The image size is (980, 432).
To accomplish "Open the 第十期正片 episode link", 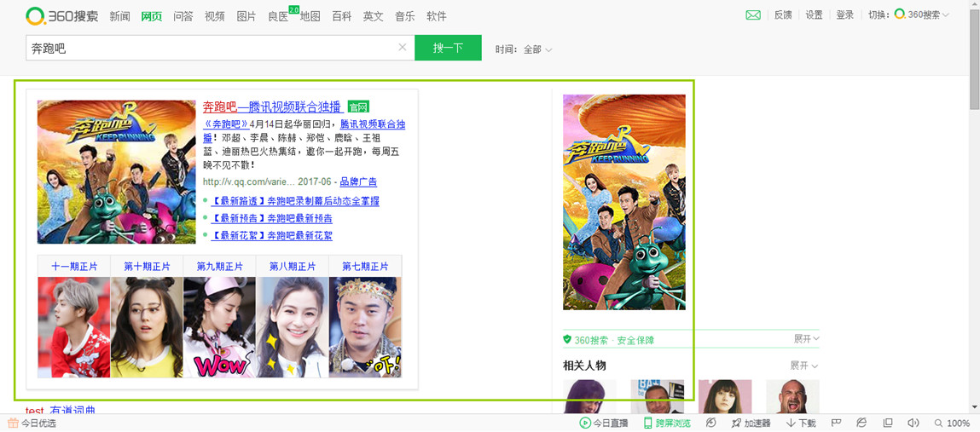I will click(147, 267).
